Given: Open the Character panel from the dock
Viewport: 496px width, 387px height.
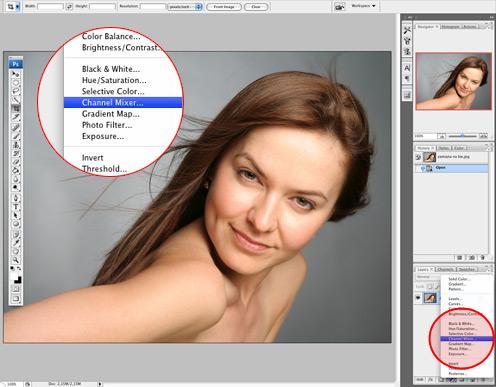Looking at the screenshot, I should (407, 68).
